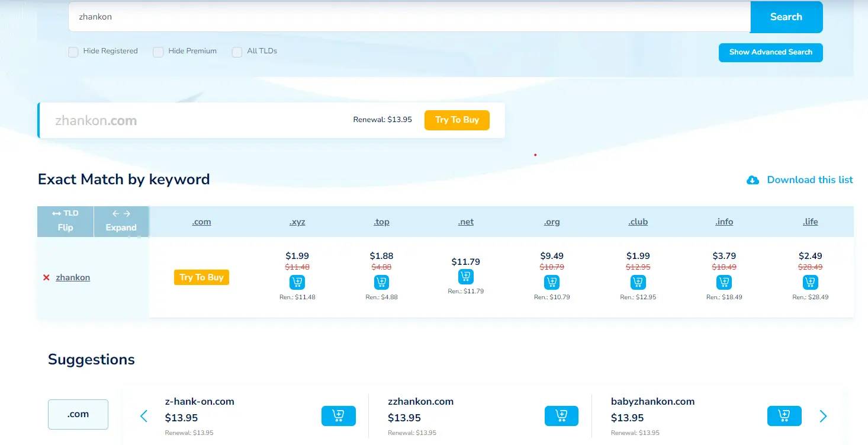Click the zhankon.com domain name text

pos(96,121)
